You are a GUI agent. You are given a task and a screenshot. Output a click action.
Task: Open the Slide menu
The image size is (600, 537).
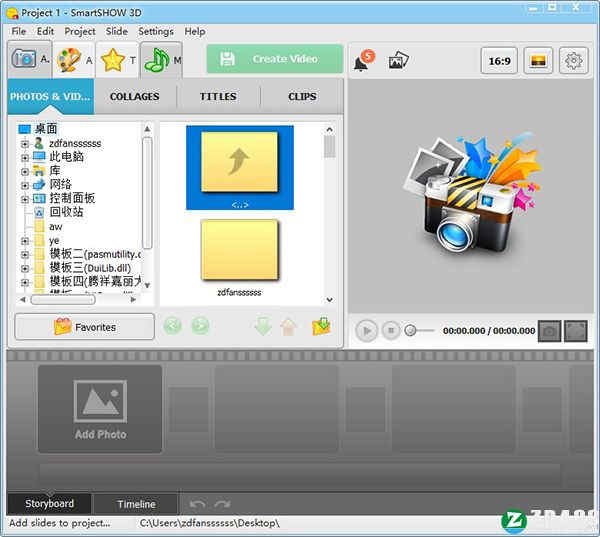[117, 31]
